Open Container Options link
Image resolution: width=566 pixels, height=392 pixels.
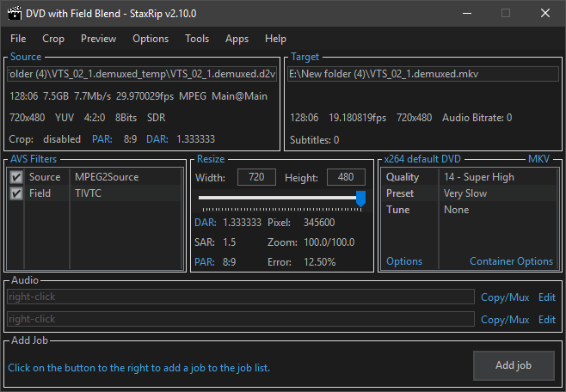[x=511, y=261]
